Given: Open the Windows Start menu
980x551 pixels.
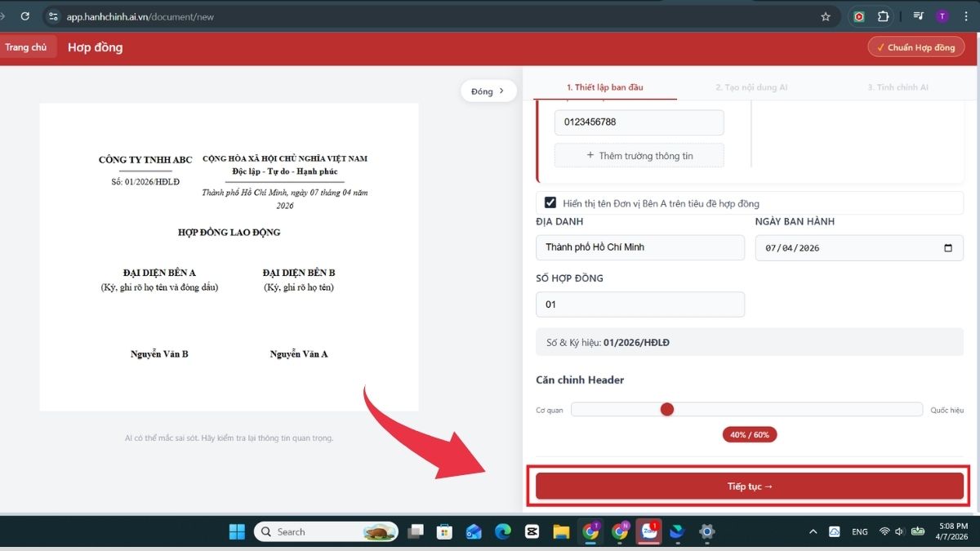Looking at the screenshot, I should point(237,531).
